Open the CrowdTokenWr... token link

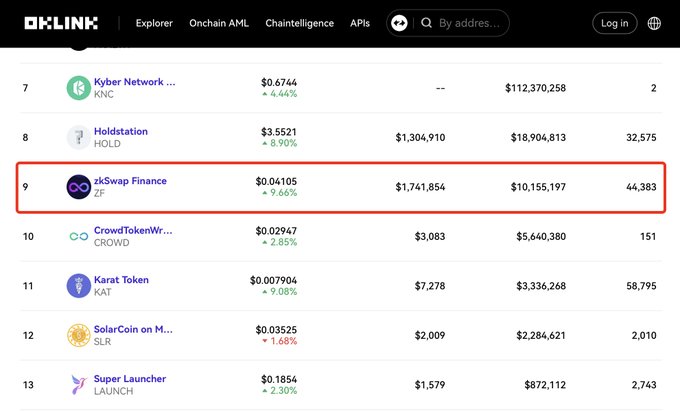[x=133, y=230]
